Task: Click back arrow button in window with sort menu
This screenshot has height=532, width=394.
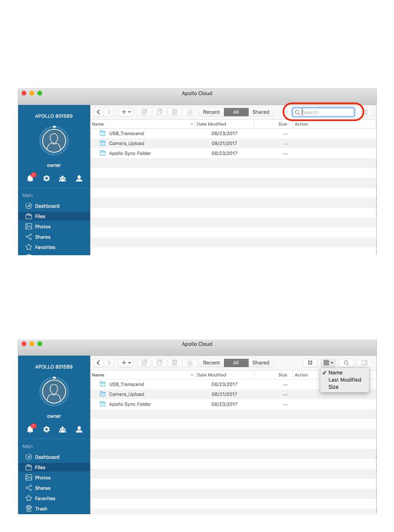Action: 98,363
